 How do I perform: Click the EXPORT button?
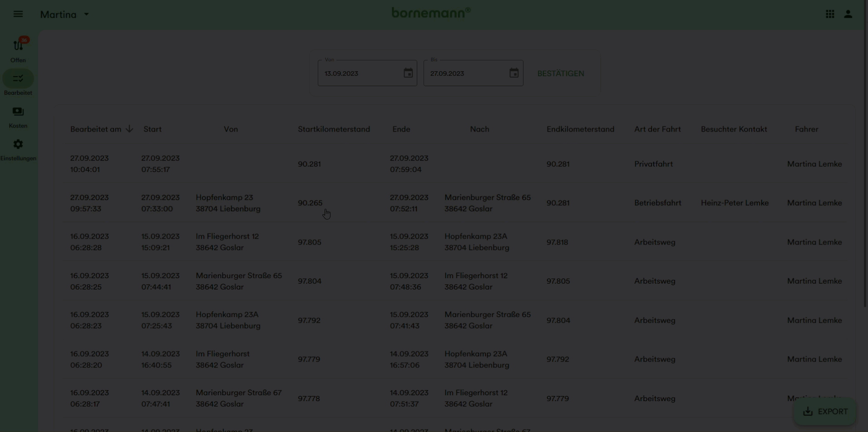coord(825,412)
